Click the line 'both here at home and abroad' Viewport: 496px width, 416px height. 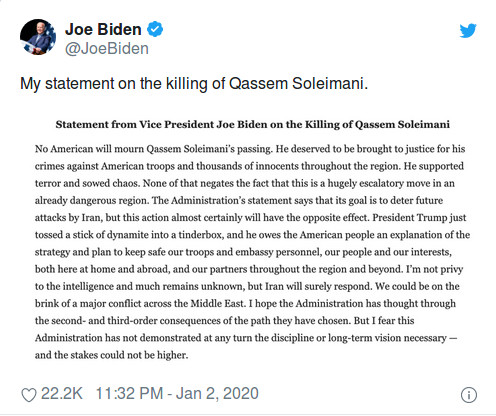click(x=249, y=269)
